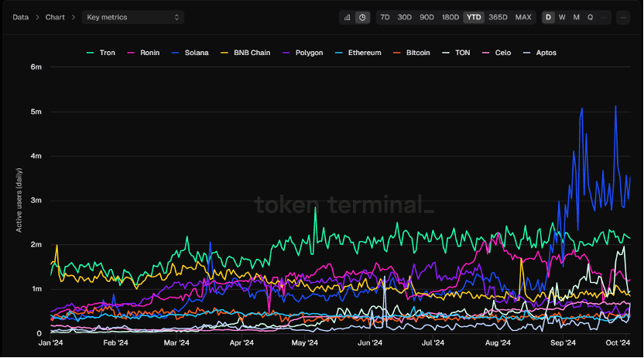Click the Sep '24 x-axis label
The width and height of the screenshot is (644, 358).
coord(563,343)
